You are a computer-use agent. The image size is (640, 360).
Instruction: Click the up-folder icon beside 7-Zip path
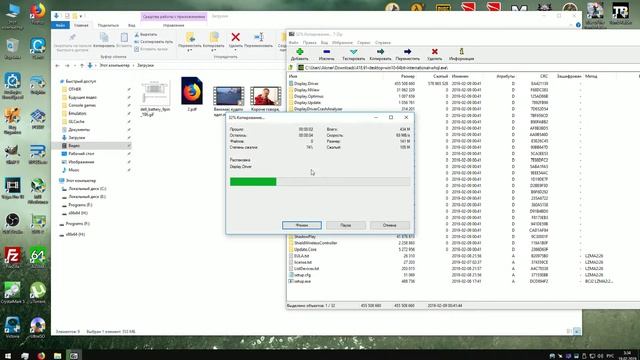click(x=291, y=68)
